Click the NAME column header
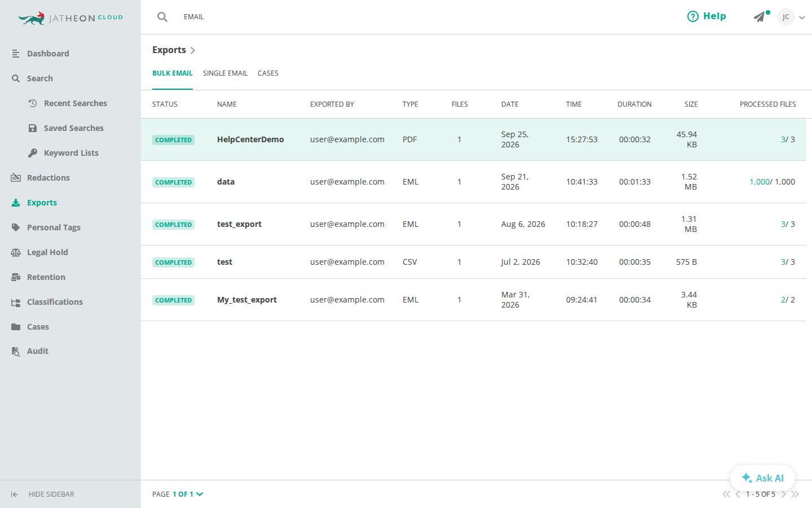The image size is (812, 508). (x=227, y=104)
